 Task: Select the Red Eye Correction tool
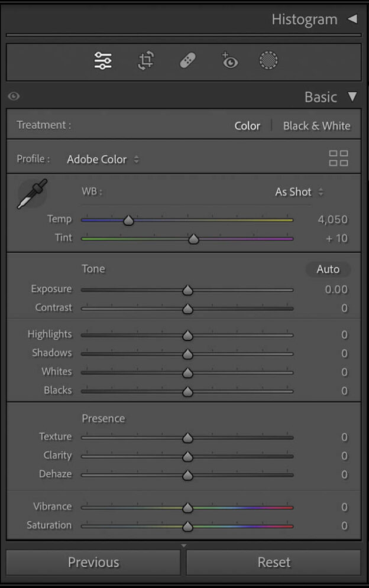pyautogui.click(x=229, y=61)
